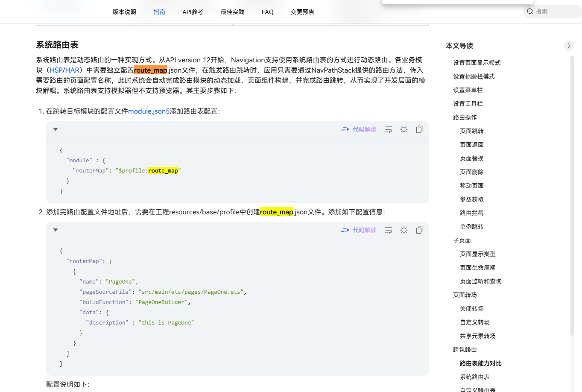Select the 指南 tab
582x392 pixels.
coord(159,12)
